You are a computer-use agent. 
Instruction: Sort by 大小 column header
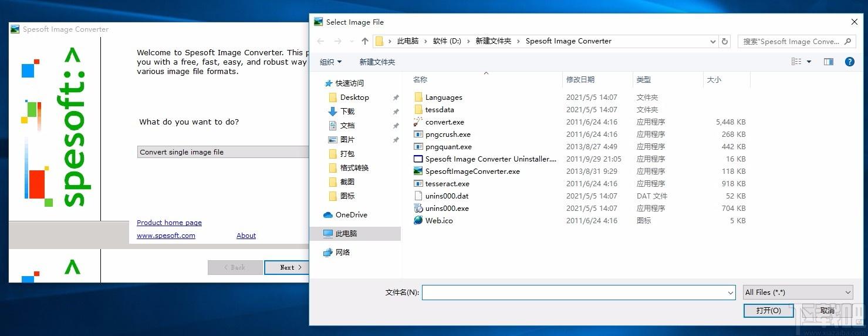pyautogui.click(x=714, y=80)
